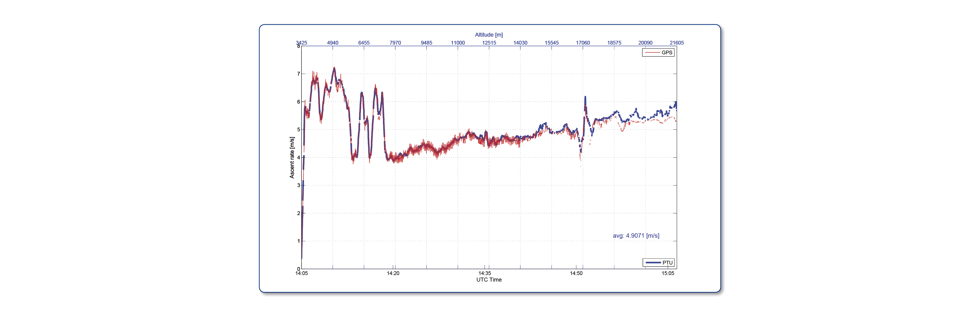
Task: Click the 21605 altitude tick label
Action: pyautogui.click(x=677, y=43)
